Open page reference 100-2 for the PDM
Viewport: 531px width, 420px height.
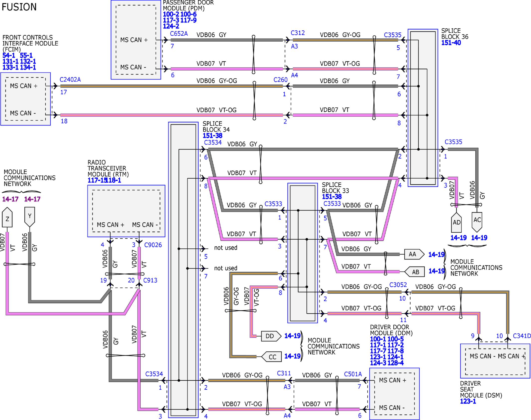pos(171,14)
